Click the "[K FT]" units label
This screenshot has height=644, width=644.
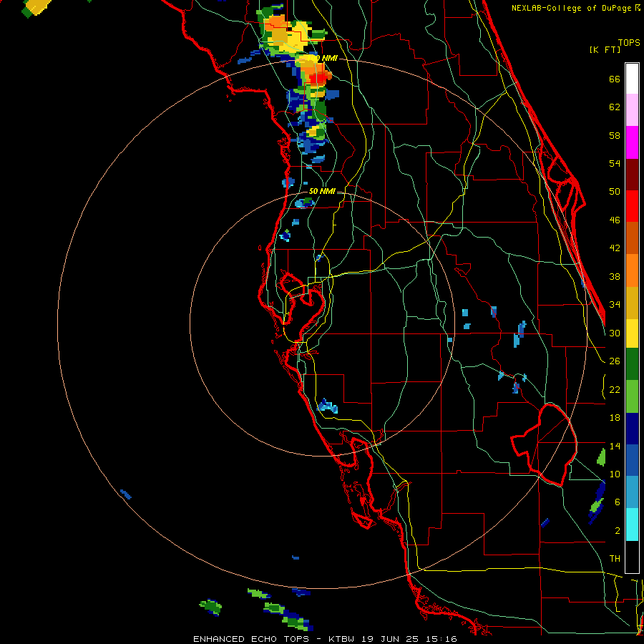[x=605, y=49]
